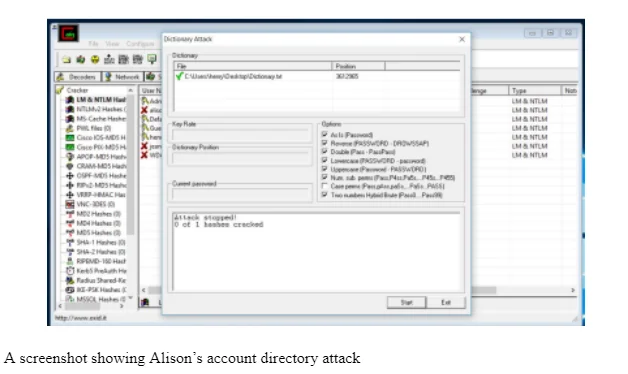Toggle Reverse (PASSWORD - DROWSSAP) checkbox
The height and width of the screenshot is (374, 628).
click(x=324, y=143)
